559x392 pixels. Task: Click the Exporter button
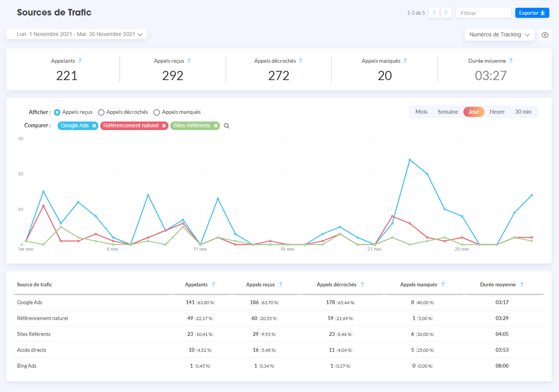coord(532,13)
